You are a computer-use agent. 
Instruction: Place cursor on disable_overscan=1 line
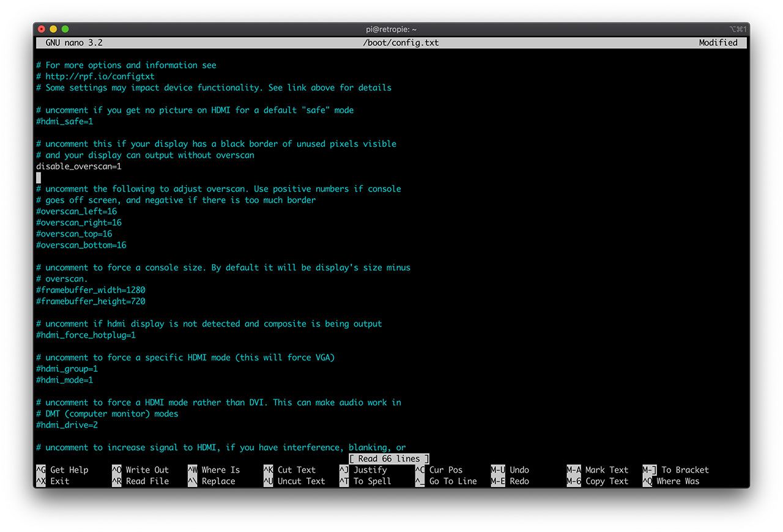coord(79,166)
